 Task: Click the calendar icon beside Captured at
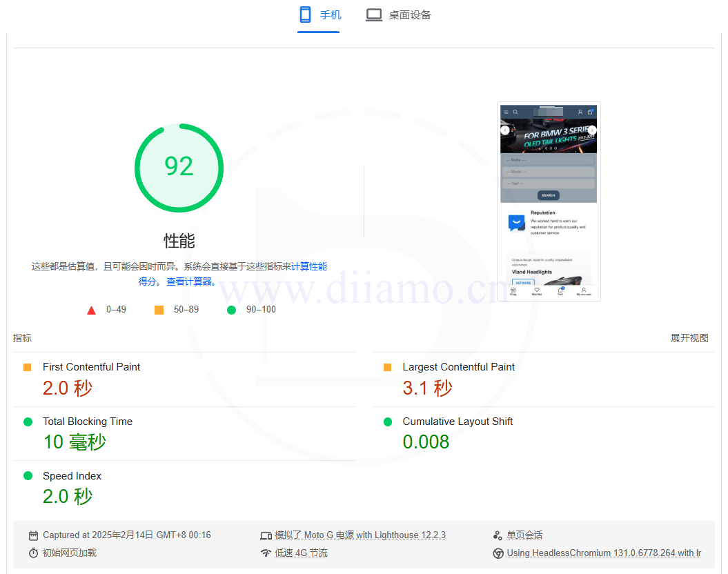click(33, 535)
